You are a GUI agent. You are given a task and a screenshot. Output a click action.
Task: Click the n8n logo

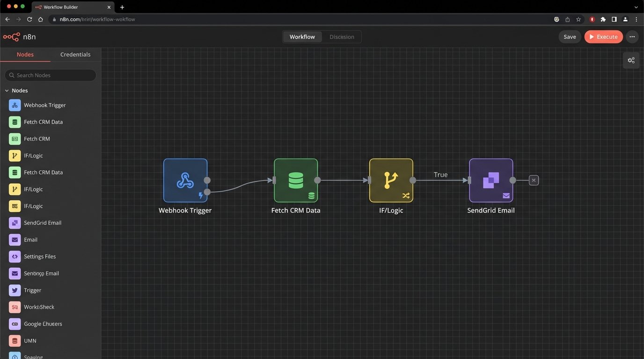[x=12, y=37]
